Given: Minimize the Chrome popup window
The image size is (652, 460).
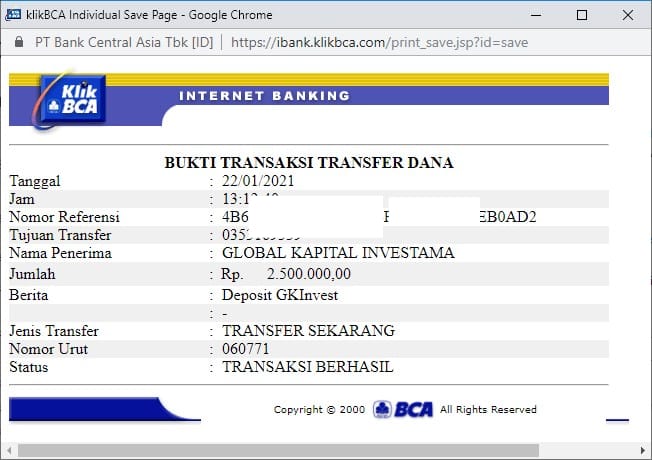Looking at the screenshot, I should 536,15.
